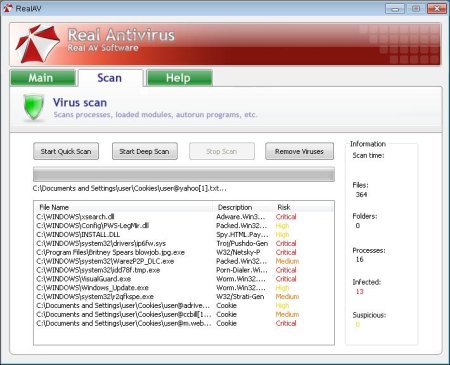Select the jdd78f.tmp.exe row
This screenshot has width=450, height=365.
click(x=184, y=270)
